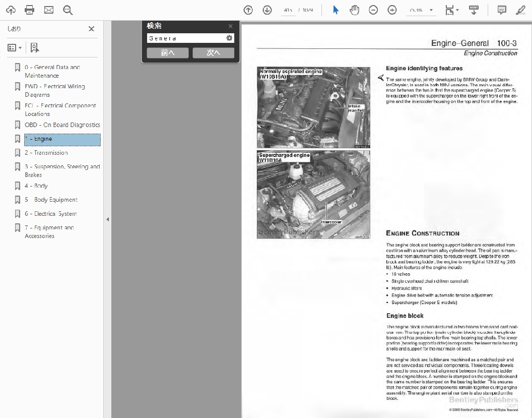The width and height of the screenshot is (532, 418).
Task: Activate the arrow selection tool
Action: [x=336, y=10]
